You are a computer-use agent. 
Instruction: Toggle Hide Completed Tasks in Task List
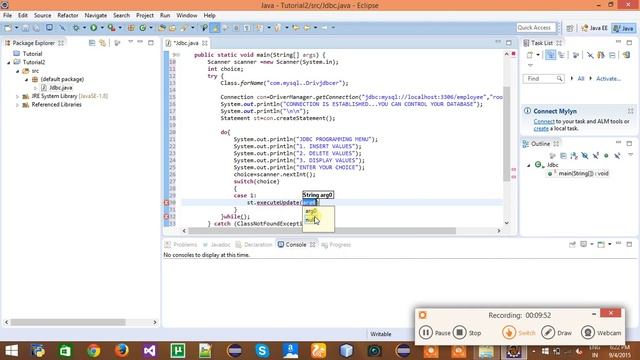(590, 55)
